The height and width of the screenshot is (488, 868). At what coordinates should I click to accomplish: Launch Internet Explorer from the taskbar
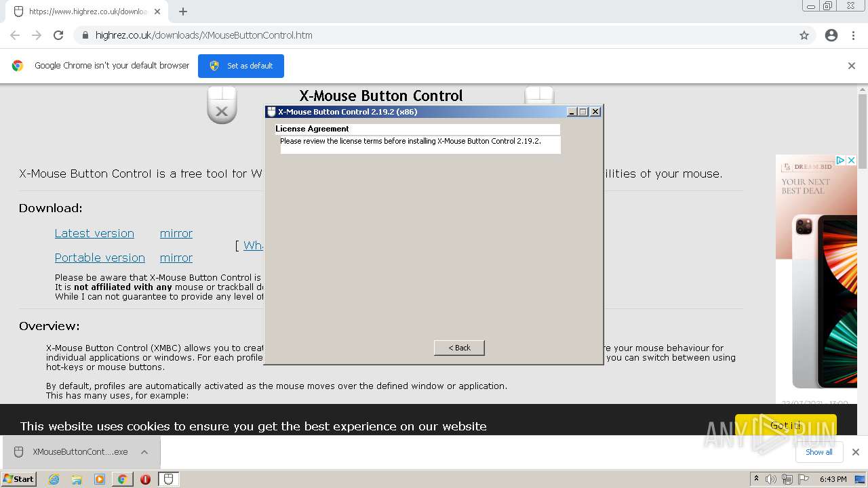tap(54, 479)
